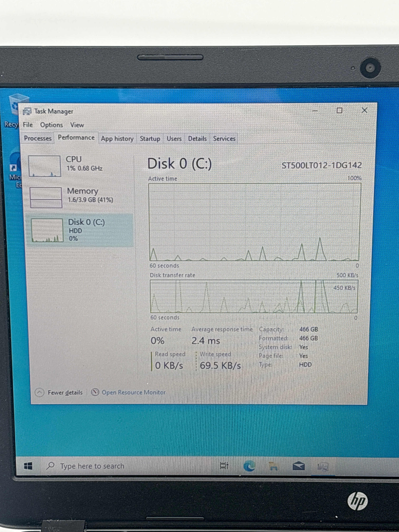399x532 pixels.
Task: Open the Mail app on the taskbar
Action: 298,466
